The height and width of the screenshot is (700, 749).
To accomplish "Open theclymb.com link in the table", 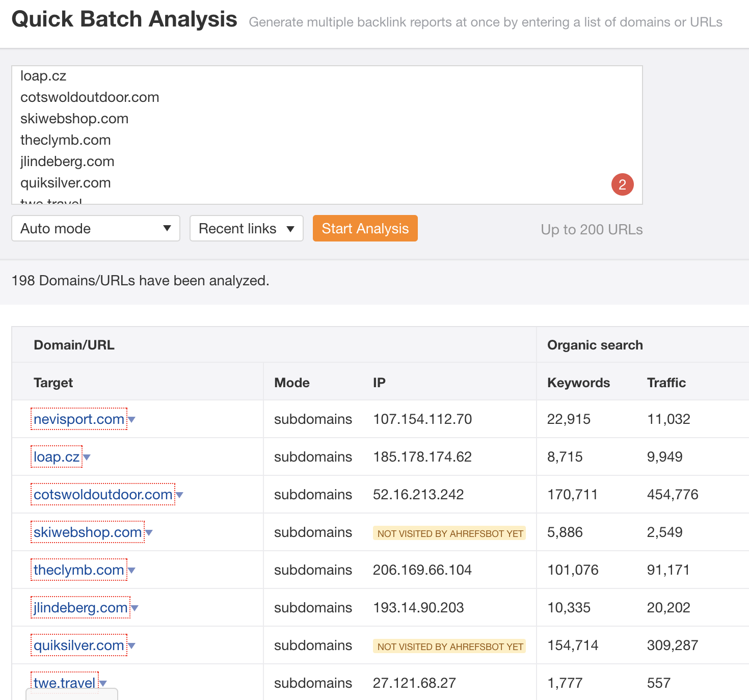I will coord(79,570).
